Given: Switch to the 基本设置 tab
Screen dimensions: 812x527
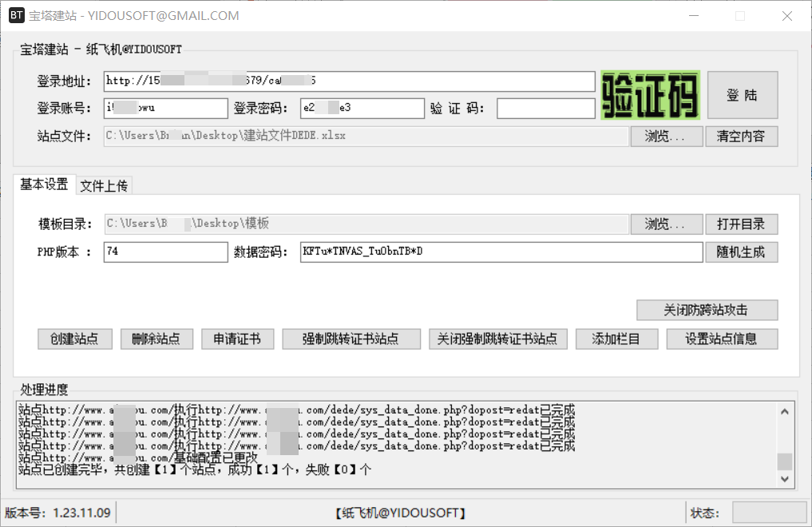Looking at the screenshot, I should [44, 184].
